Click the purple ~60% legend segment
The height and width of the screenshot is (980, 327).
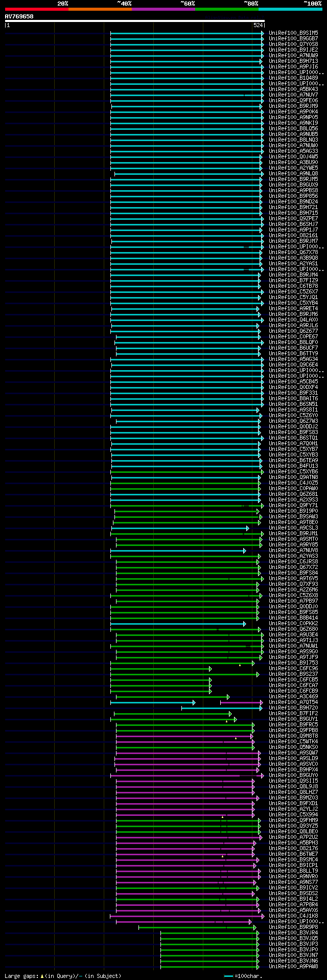tap(163, 9)
